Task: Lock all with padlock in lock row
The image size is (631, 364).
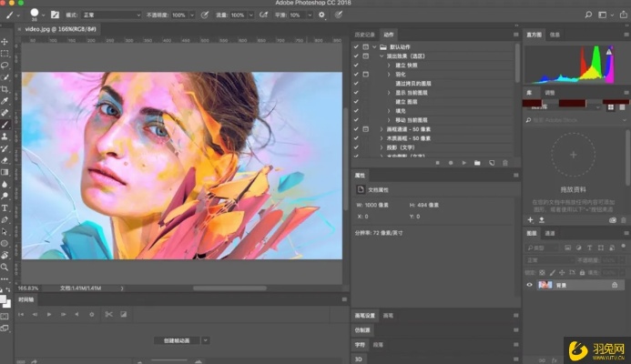Action: coord(582,273)
